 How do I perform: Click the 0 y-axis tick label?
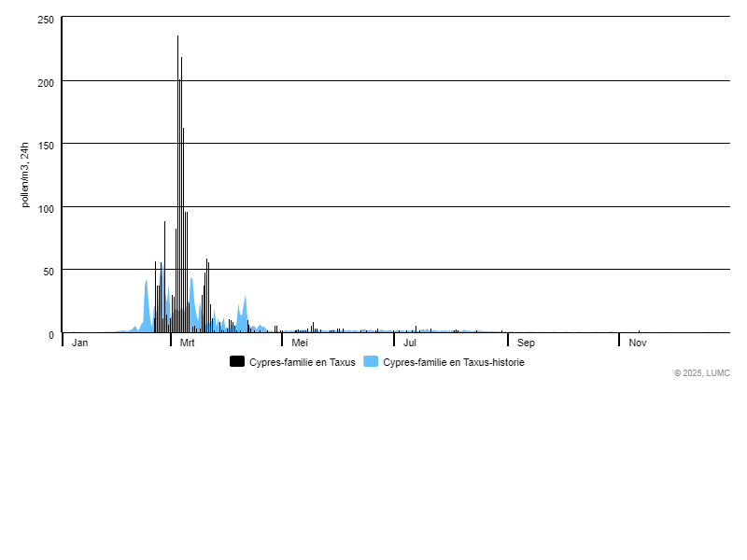pyautogui.click(x=51, y=334)
